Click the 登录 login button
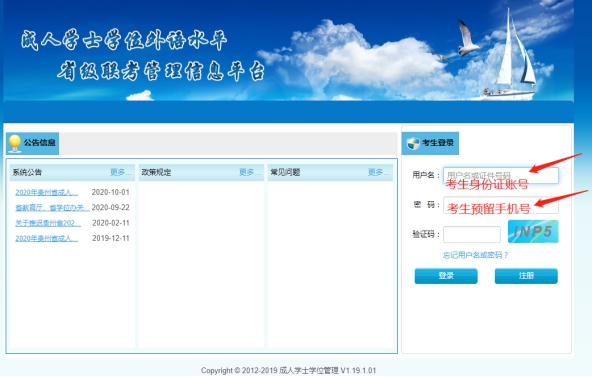 point(446,276)
